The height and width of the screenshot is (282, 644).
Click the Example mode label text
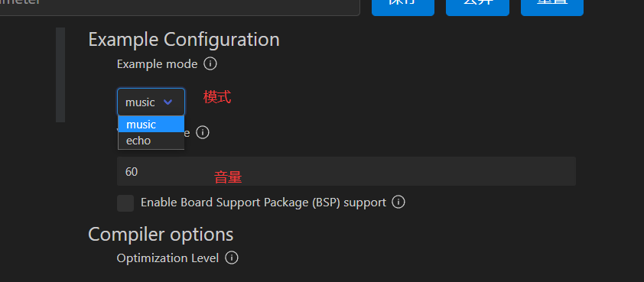(158, 64)
